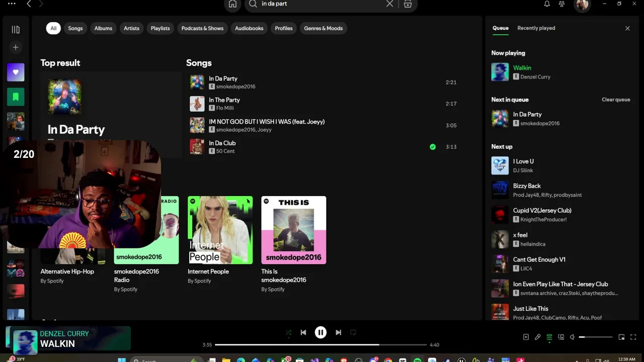
Task: Enter full screen mode icon
Action: (633, 337)
